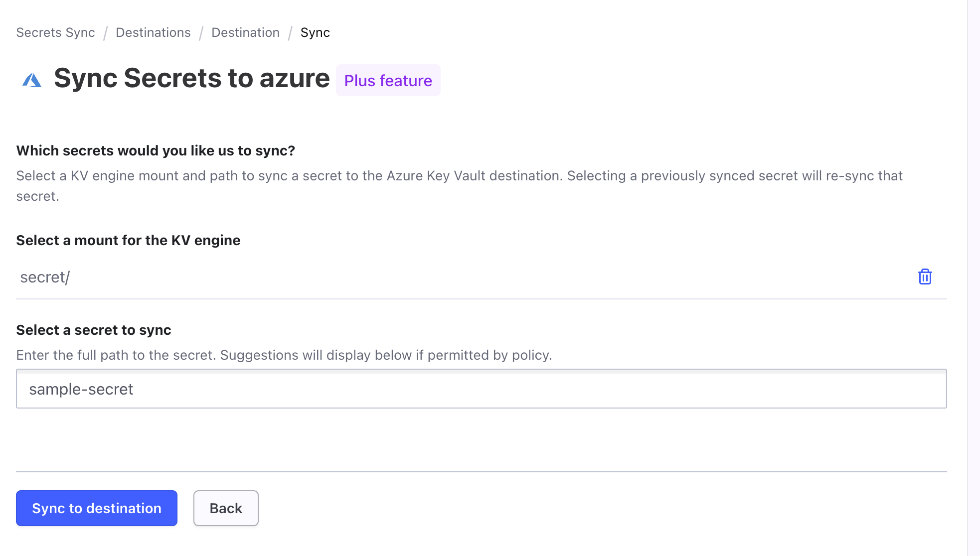The image size is (980, 556).
Task: Click 'Which secrets would you like' heading
Action: click(x=156, y=150)
